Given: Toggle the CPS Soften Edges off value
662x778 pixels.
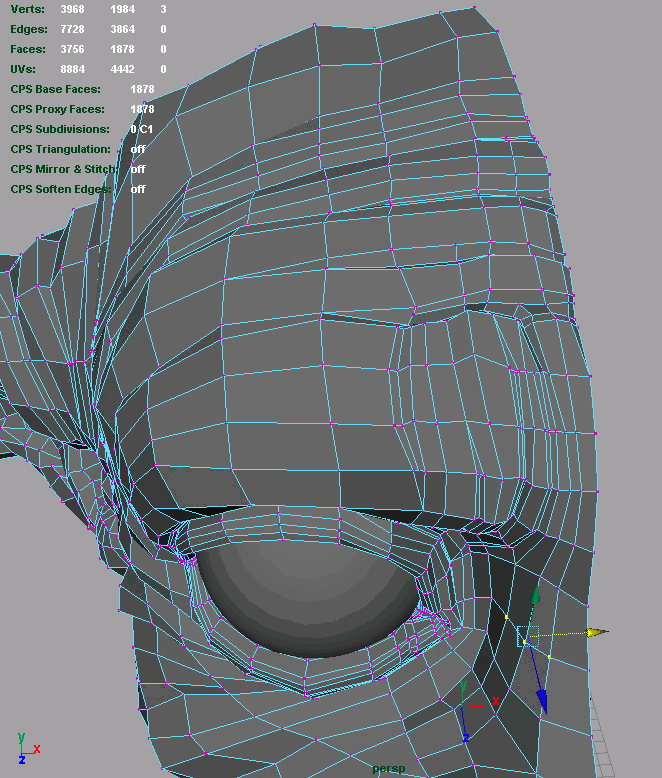Looking at the screenshot, I should (x=138, y=189).
